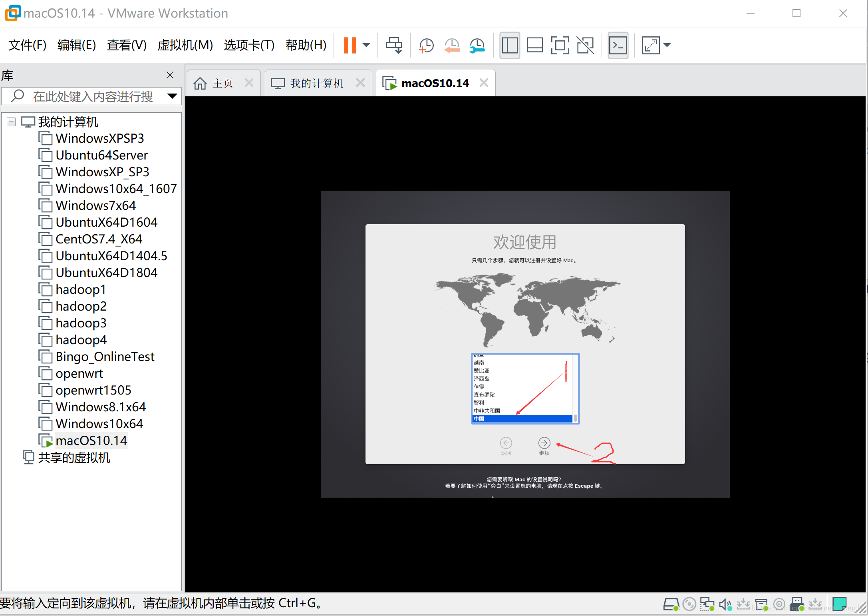Select the running macOS10.14 VM entry

point(91,441)
